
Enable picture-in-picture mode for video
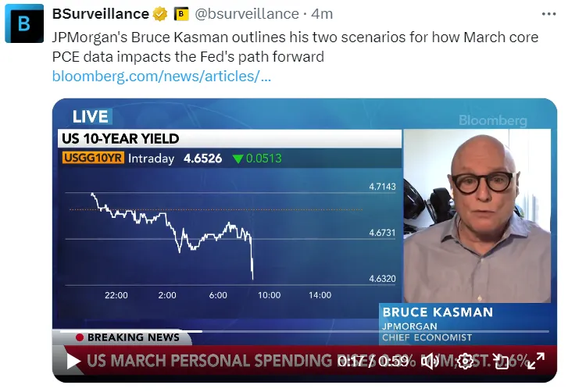501,362
